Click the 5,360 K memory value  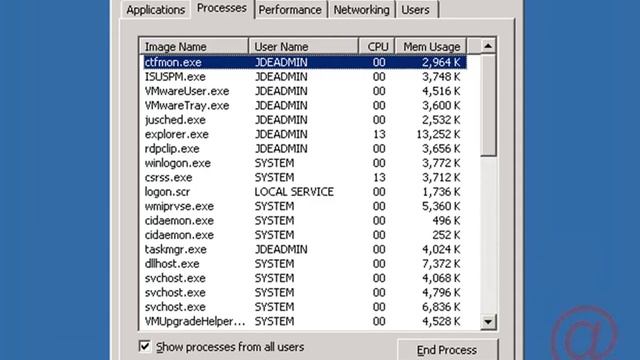(441, 206)
